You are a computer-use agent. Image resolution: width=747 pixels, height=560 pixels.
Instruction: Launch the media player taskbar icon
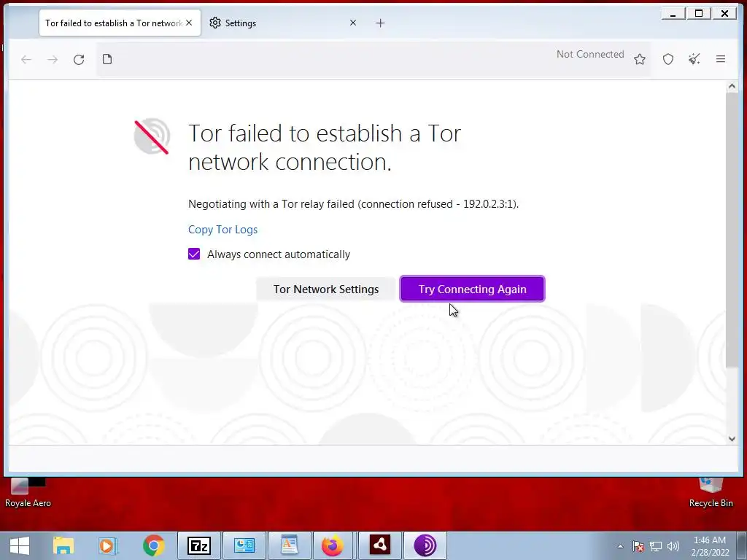point(108,545)
